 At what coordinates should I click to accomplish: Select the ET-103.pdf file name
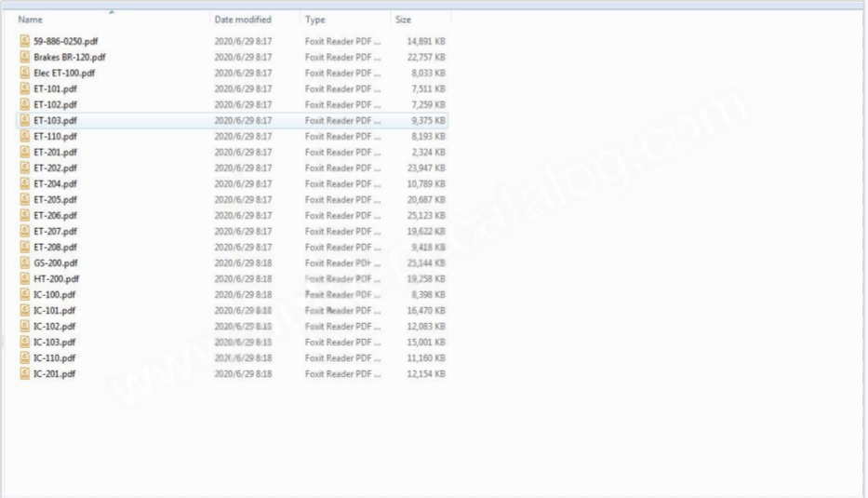pos(55,120)
